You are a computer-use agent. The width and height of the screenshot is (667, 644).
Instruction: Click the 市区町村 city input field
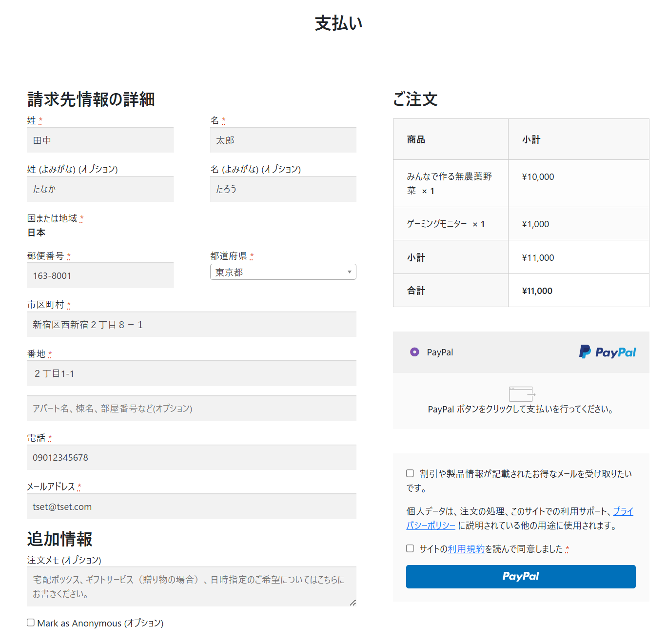tap(191, 325)
